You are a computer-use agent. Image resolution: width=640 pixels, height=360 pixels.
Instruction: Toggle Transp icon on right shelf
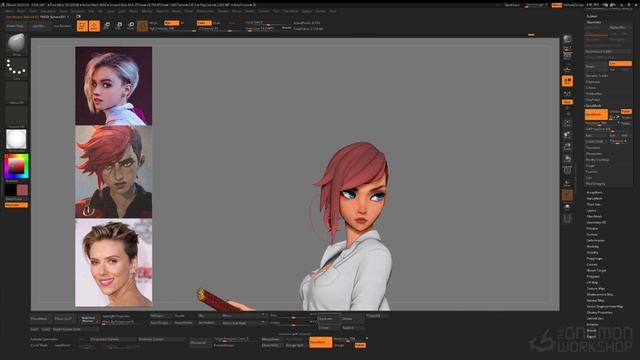pyautogui.click(x=567, y=182)
